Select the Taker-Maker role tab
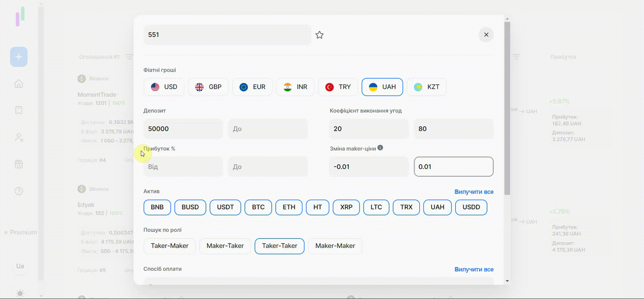The height and width of the screenshot is (299, 644). click(x=169, y=246)
